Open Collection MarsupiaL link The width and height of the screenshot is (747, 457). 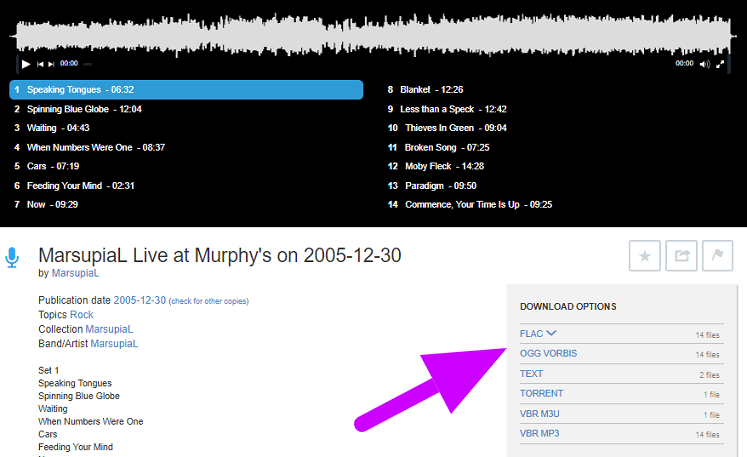click(x=109, y=329)
